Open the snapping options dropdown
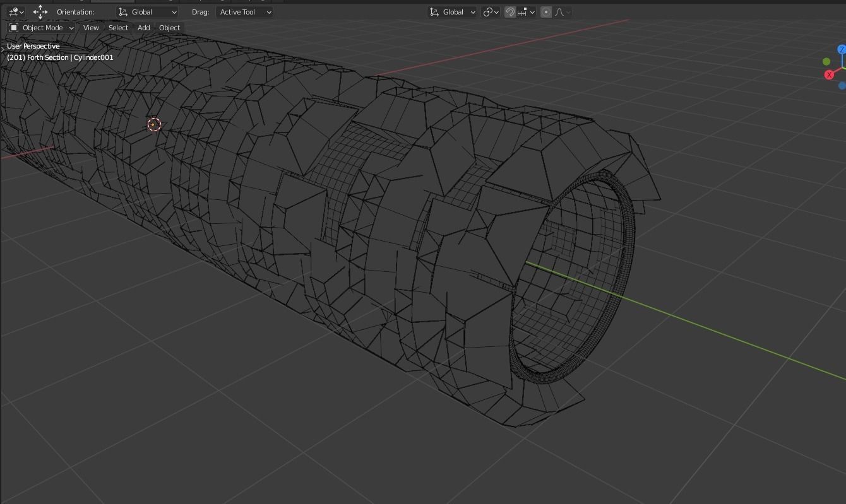This screenshot has width=846, height=504. [527, 12]
